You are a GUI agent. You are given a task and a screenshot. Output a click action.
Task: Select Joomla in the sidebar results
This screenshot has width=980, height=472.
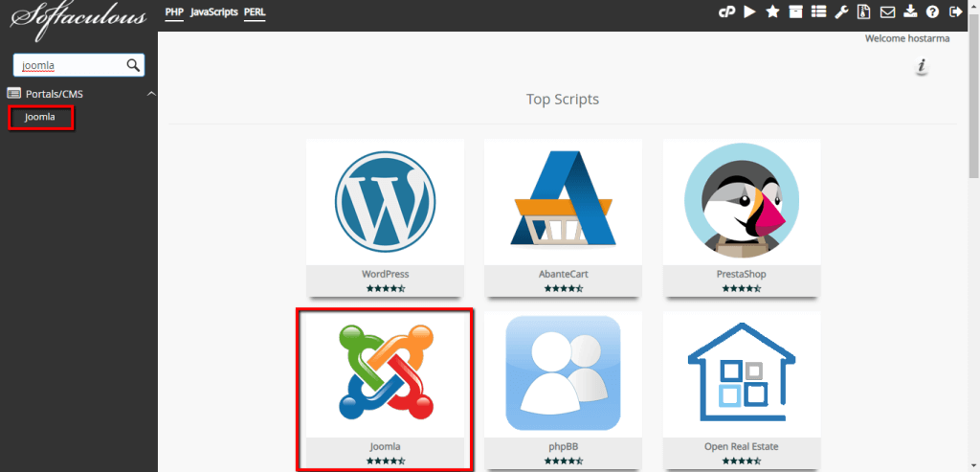coord(40,117)
